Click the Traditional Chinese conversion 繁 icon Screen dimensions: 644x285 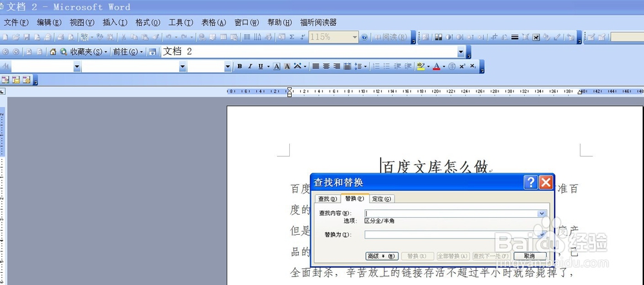[x=84, y=37]
